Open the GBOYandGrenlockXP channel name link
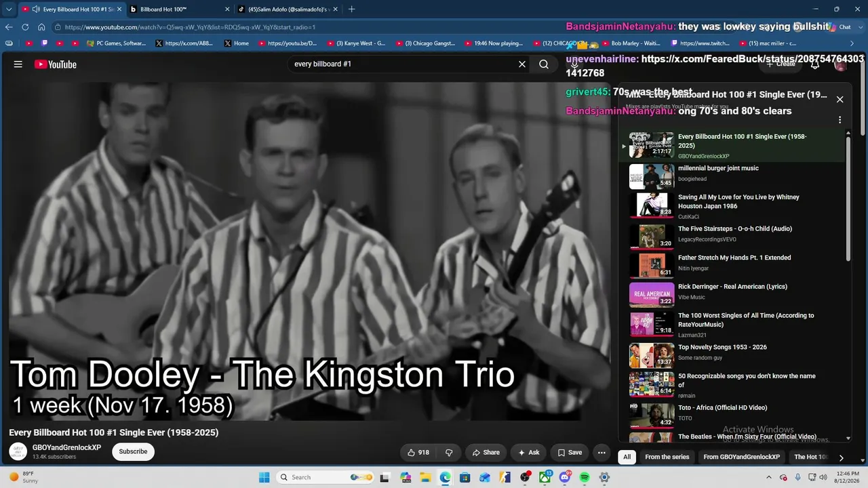Image resolution: width=868 pixels, height=488 pixels. (66, 448)
